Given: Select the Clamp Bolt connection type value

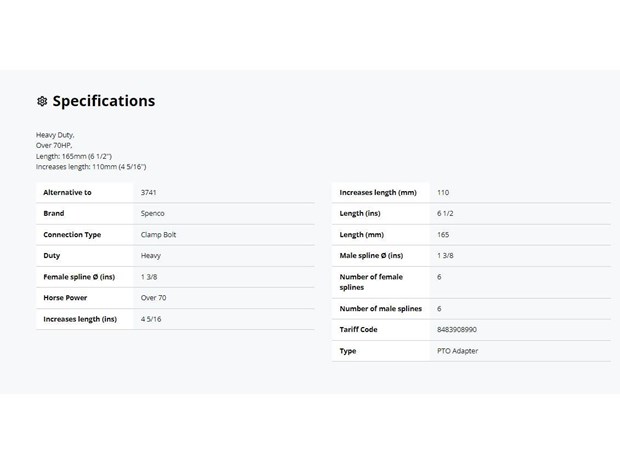Looking at the screenshot, I should pos(158,234).
